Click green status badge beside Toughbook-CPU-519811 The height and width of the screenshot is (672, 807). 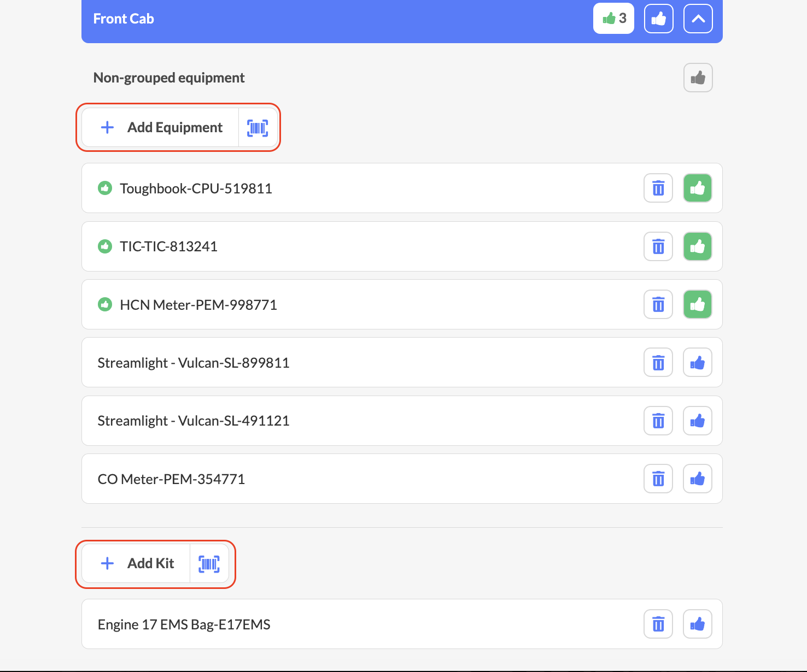105,188
